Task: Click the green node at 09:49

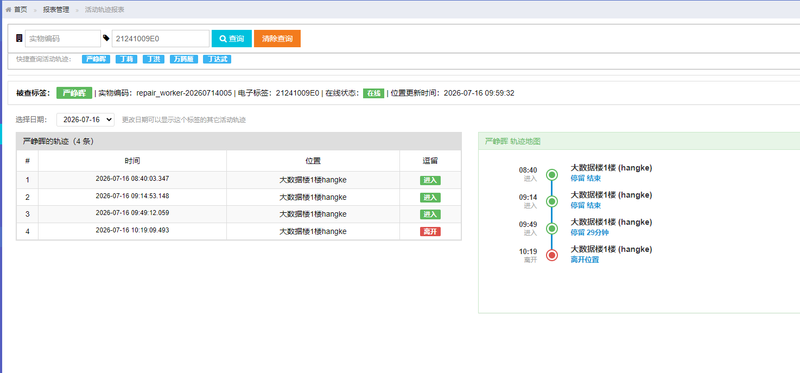Action: [x=552, y=229]
